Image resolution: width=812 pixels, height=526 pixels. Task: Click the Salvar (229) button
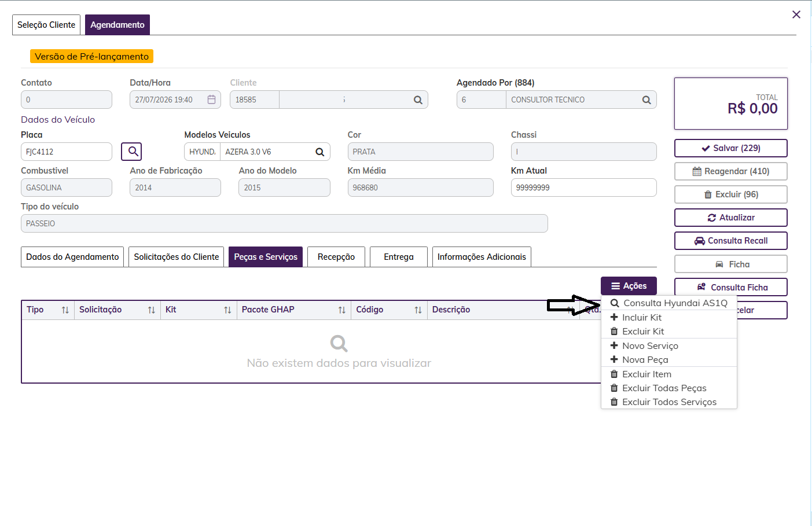(731, 148)
